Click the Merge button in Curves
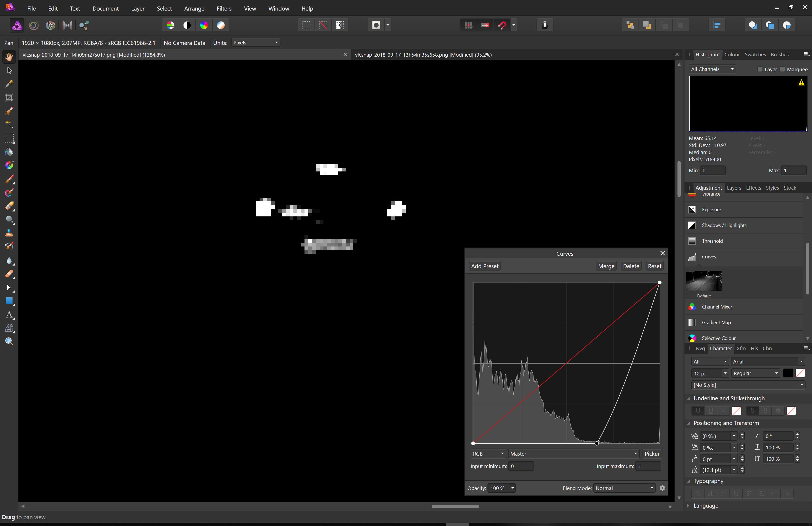This screenshot has width=812, height=526. point(606,266)
